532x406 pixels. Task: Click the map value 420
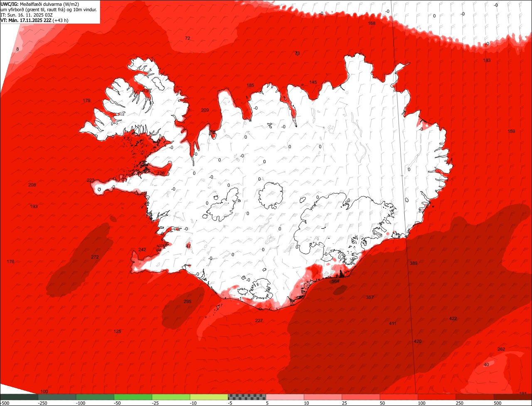418,342
